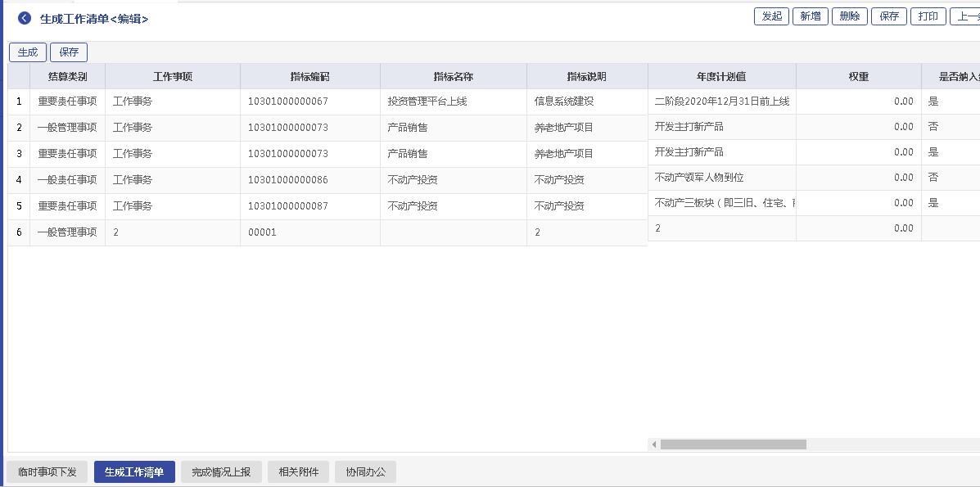The height and width of the screenshot is (487, 980).
Task: Click indicator code cell 00001
Action: (309, 232)
